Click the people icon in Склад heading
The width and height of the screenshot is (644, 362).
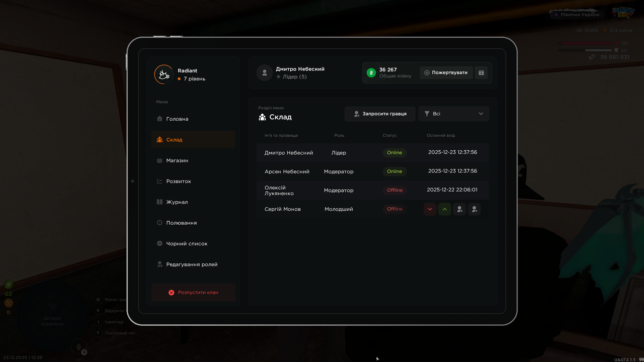[262, 117]
